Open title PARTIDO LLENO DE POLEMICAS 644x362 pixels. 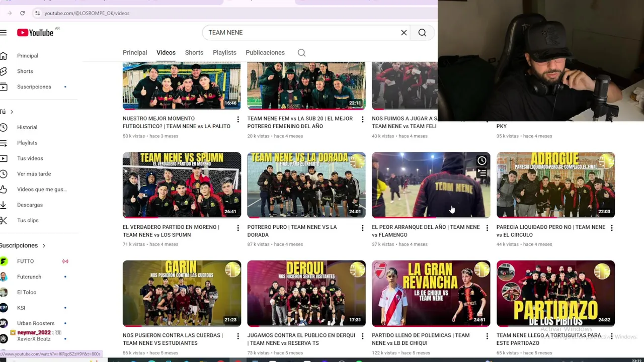pos(421,339)
